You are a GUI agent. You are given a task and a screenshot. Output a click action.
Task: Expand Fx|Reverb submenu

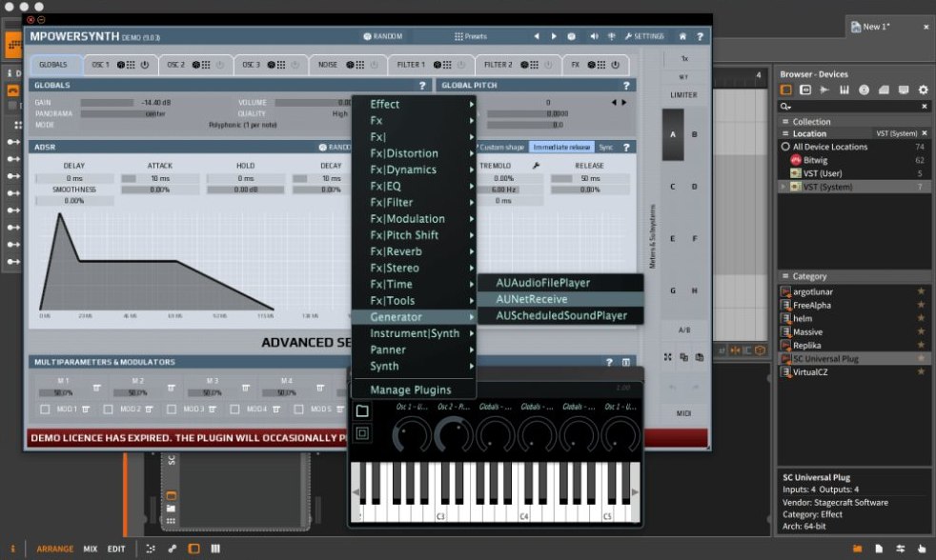[x=413, y=251]
